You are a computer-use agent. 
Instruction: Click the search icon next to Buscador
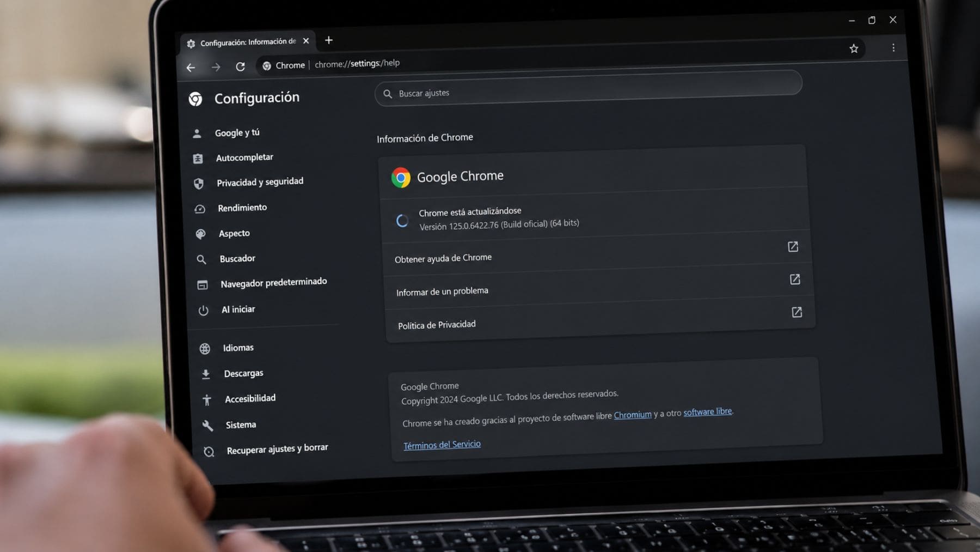(201, 259)
